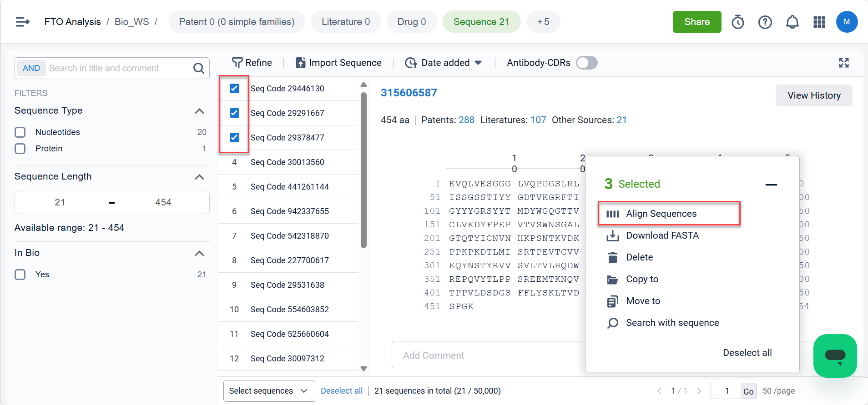Screen dimensions: 868x405
Task: Open the Select sequences dropdown
Action: pos(269,391)
